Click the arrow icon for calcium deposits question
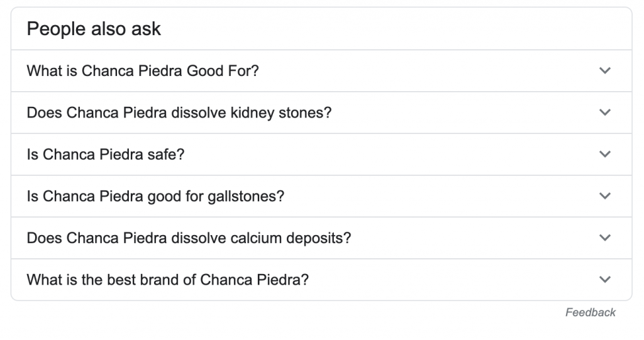The height and width of the screenshot is (340, 644). [x=604, y=238]
